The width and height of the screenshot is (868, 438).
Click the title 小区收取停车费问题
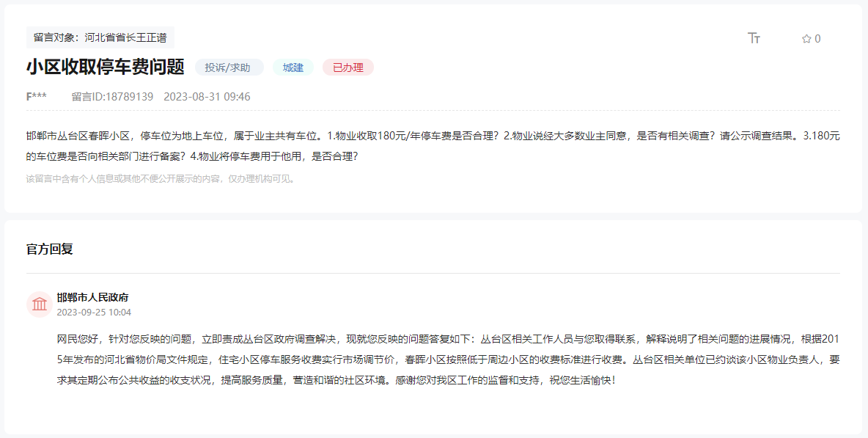[105, 67]
